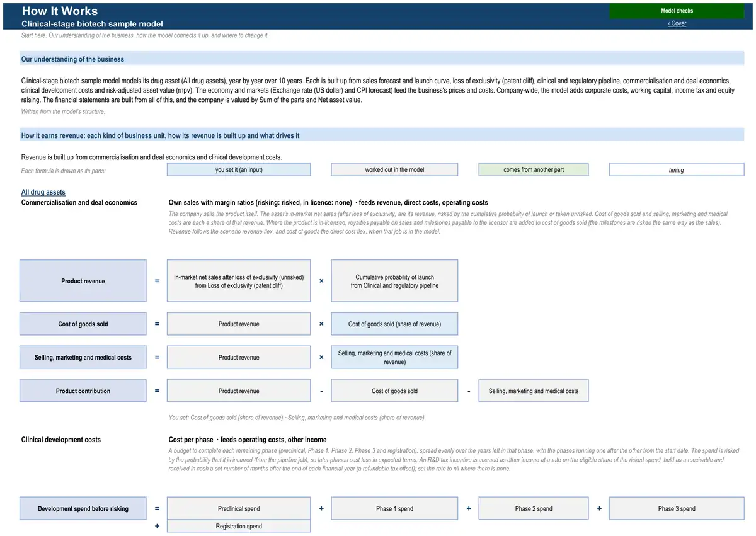
Task: Select the Cost of goods sold (share of revenue) input
Action: click(394, 324)
